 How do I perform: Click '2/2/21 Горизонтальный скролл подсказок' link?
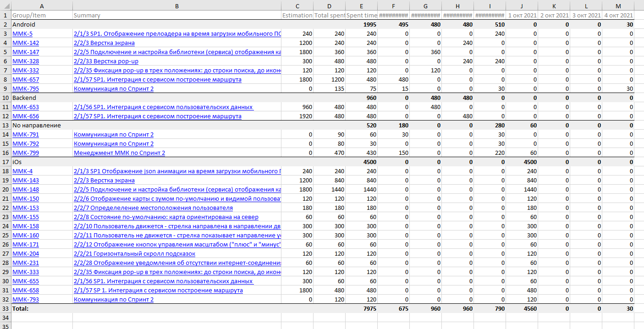tap(134, 253)
